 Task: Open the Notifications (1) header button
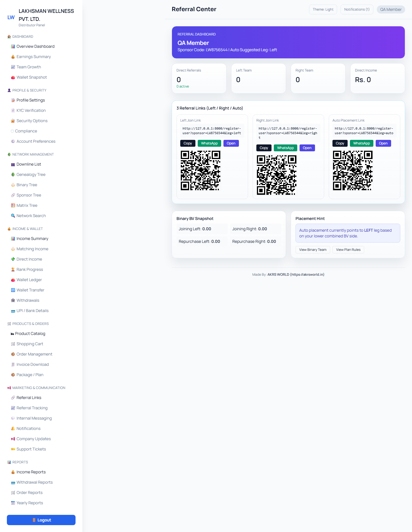click(356, 9)
